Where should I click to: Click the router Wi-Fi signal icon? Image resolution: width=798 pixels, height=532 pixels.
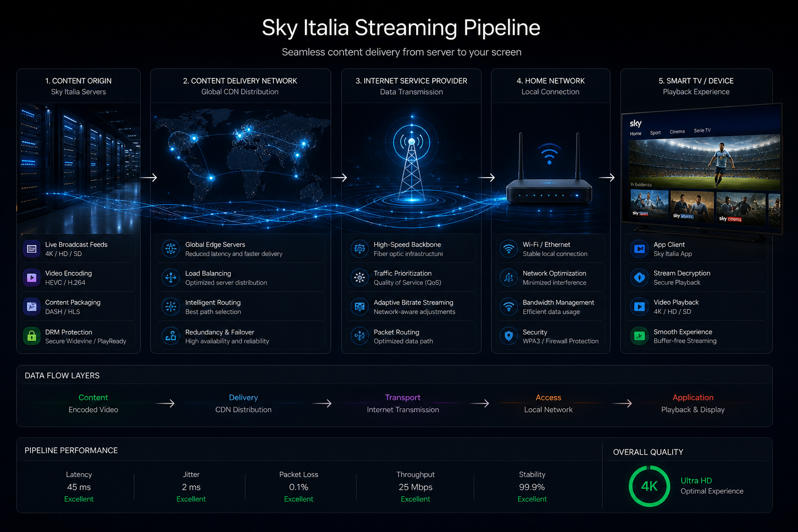[549, 154]
